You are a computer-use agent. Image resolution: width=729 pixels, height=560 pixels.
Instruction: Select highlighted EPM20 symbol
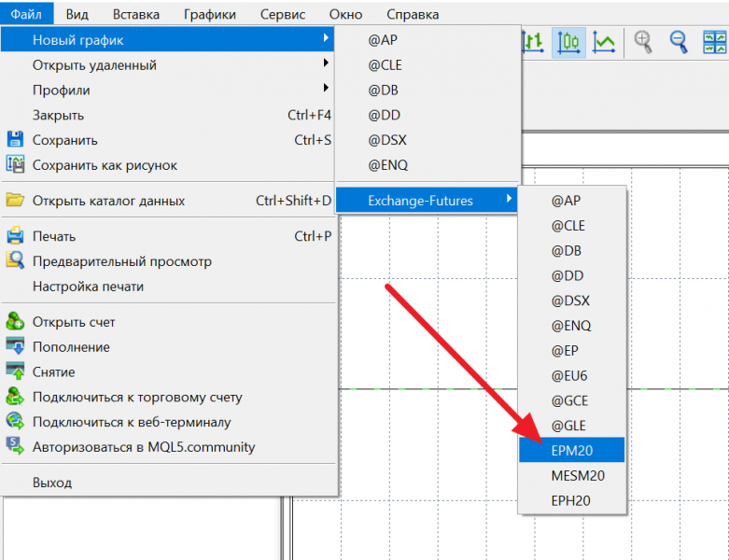coord(572,450)
